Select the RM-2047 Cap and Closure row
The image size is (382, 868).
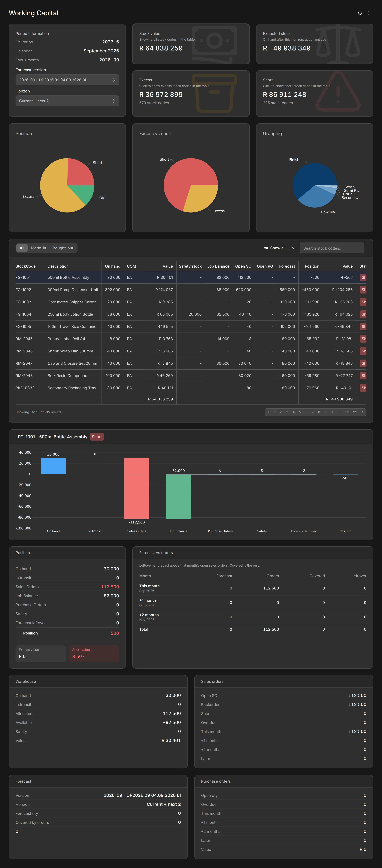[191, 363]
